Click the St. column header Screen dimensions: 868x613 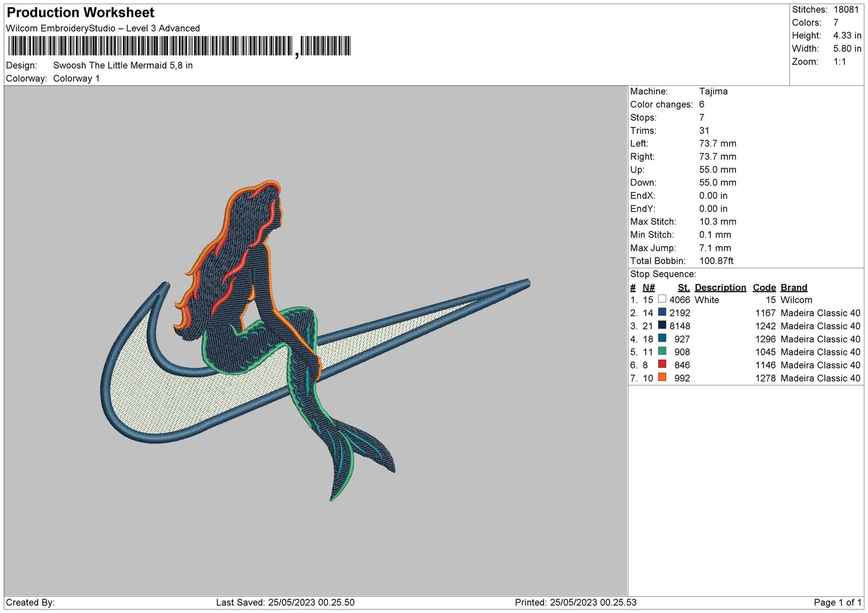(x=684, y=288)
